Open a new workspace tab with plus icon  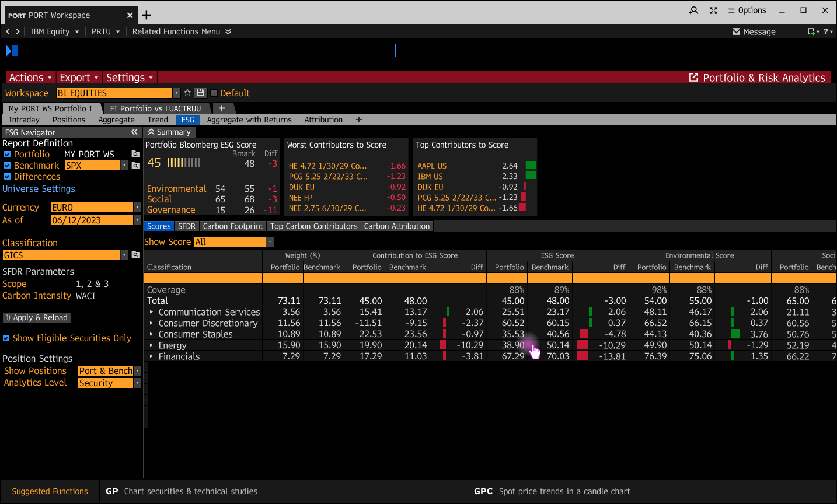click(147, 15)
